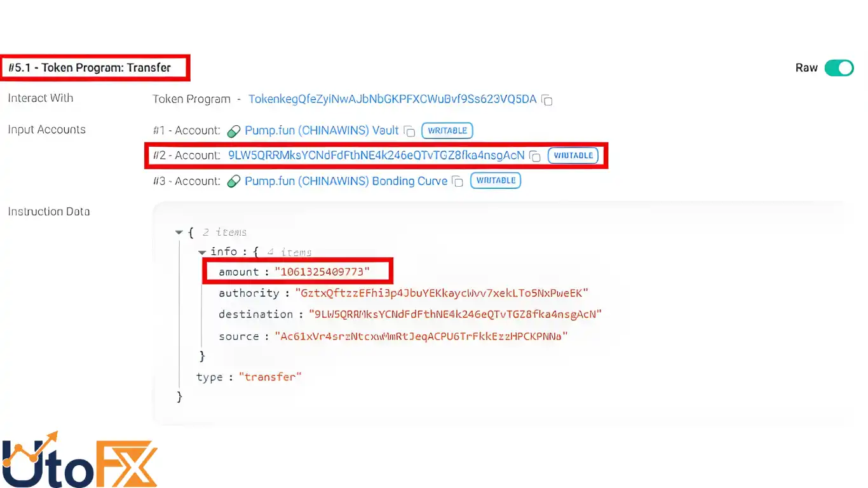This screenshot has width=868, height=488.
Task: Click the pill icon beside the Vault account
Action: pyautogui.click(x=234, y=131)
